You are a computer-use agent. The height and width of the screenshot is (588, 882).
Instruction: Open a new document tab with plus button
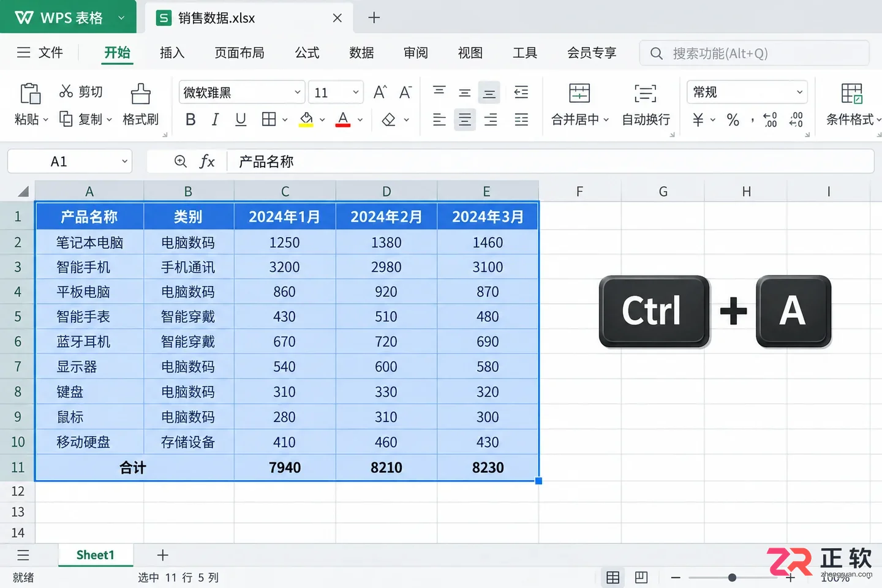pyautogui.click(x=374, y=18)
